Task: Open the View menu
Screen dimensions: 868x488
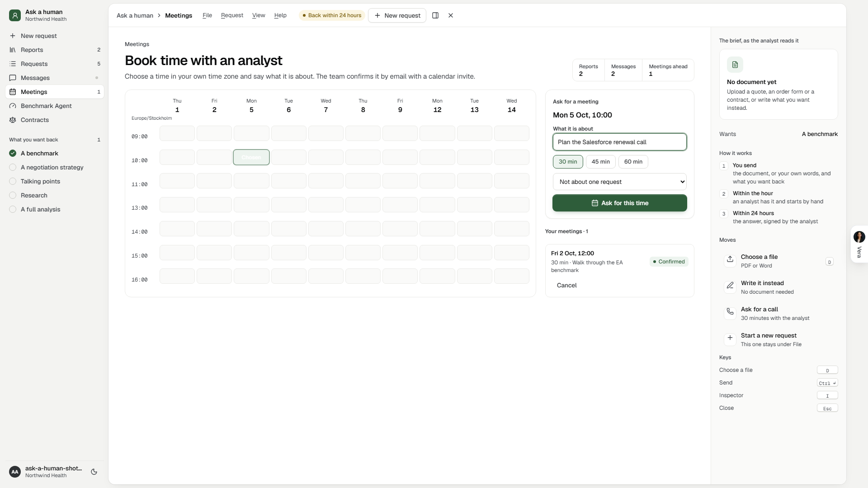Action: pyautogui.click(x=259, y=15)
